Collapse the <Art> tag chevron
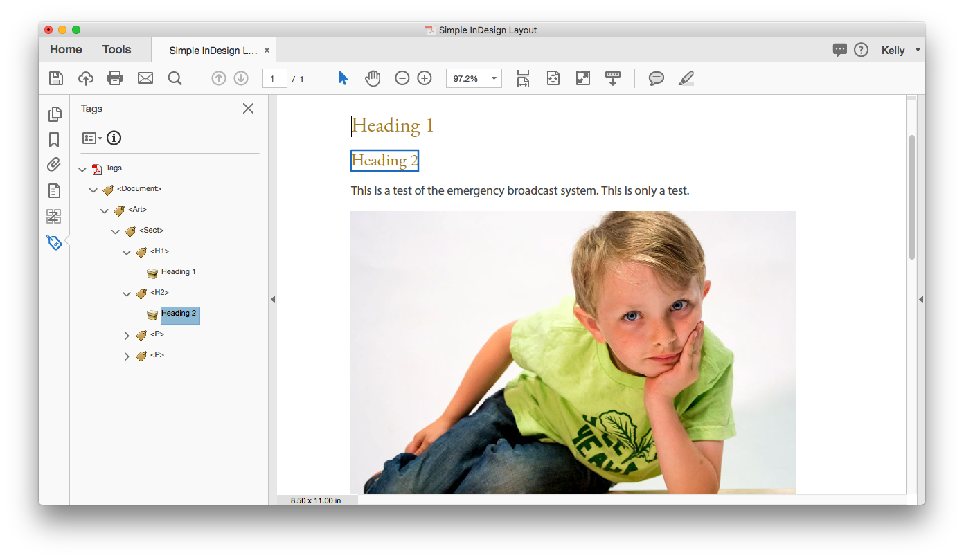 [x=105, y=210]
